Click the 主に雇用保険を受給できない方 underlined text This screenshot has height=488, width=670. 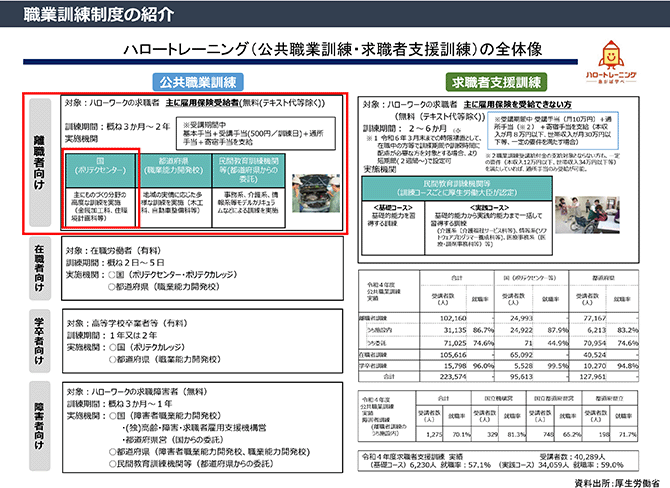click(517, 104)
